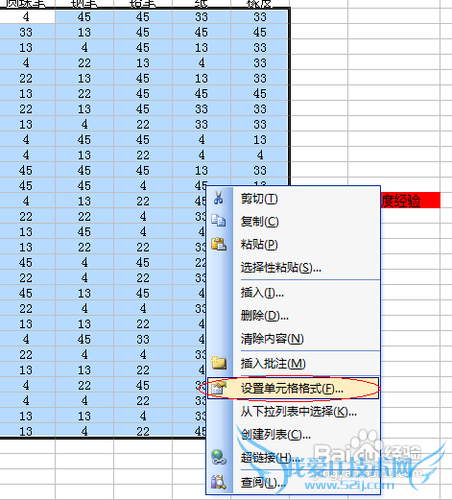Choose 查阅(L)... entry

(x=293, y=482)
